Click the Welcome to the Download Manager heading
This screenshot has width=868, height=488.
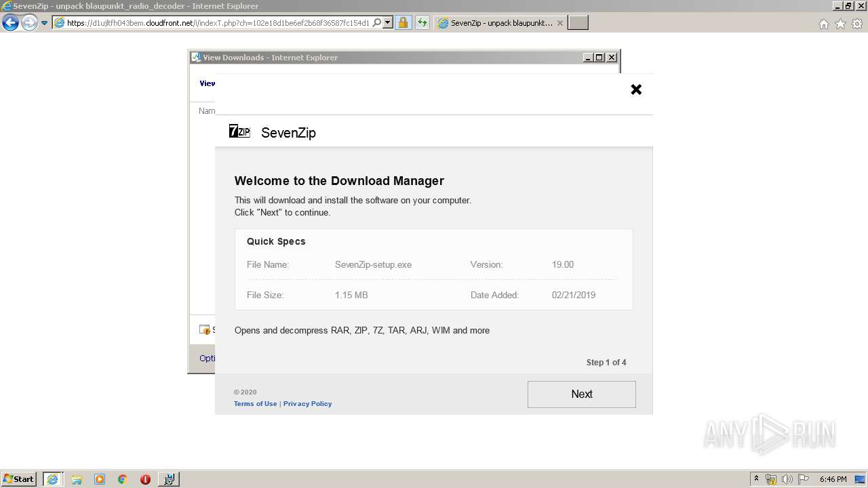click(339, 181)
